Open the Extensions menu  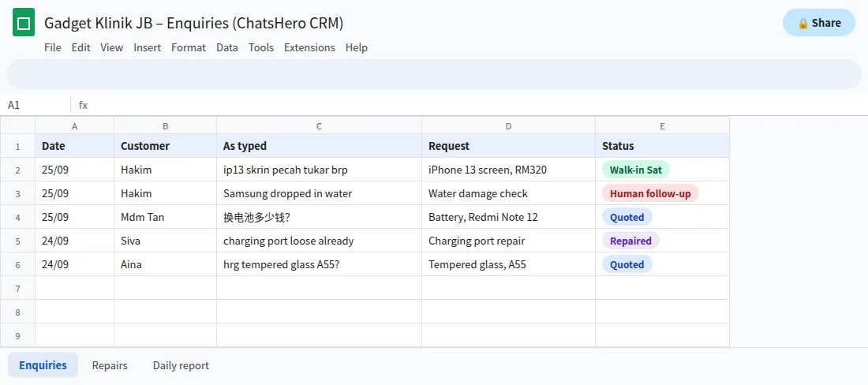tap(309, 47)
